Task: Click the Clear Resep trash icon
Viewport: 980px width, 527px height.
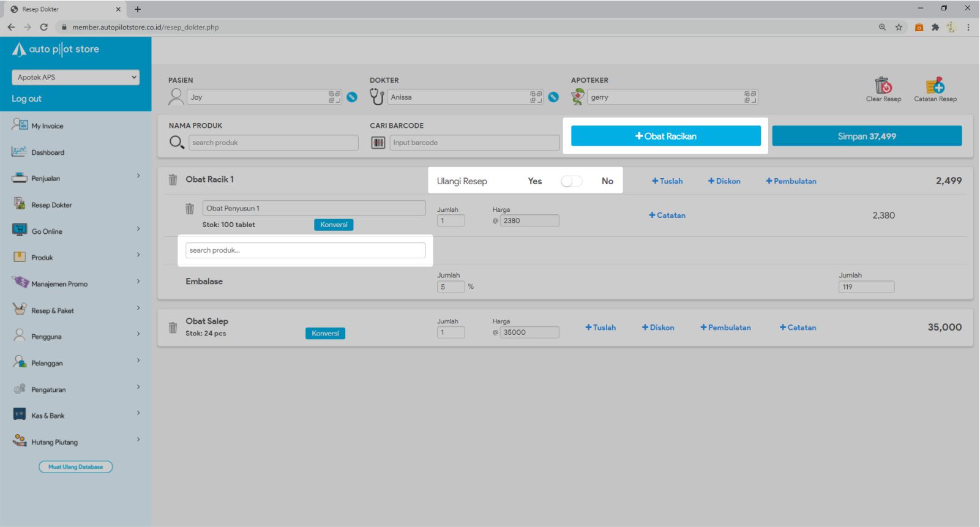Action: 883,86
